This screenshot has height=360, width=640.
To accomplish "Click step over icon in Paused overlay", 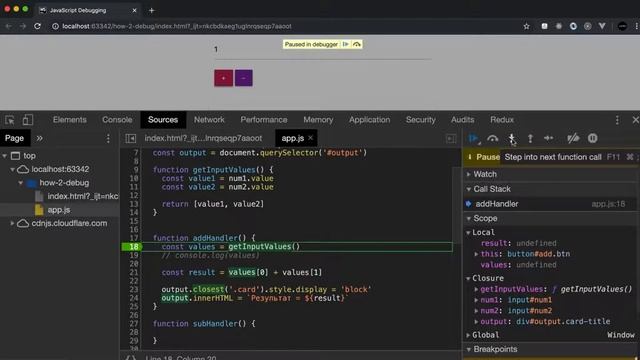I will coord(357,44).
